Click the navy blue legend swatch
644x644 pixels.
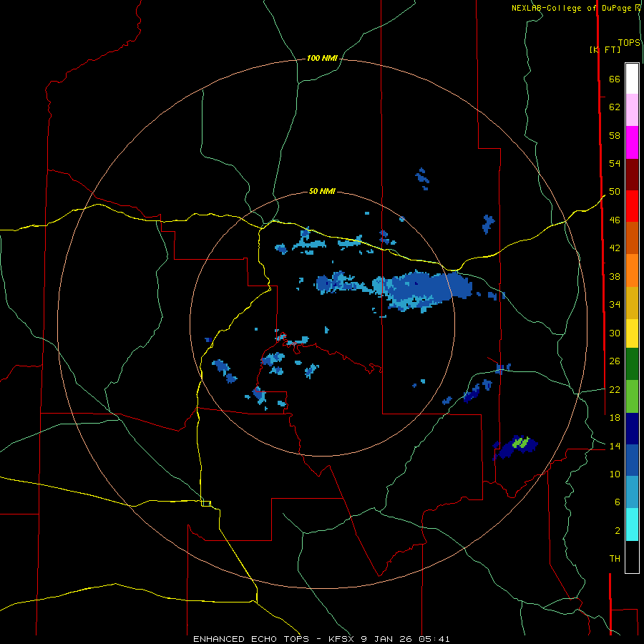click(x=632, y=429)
